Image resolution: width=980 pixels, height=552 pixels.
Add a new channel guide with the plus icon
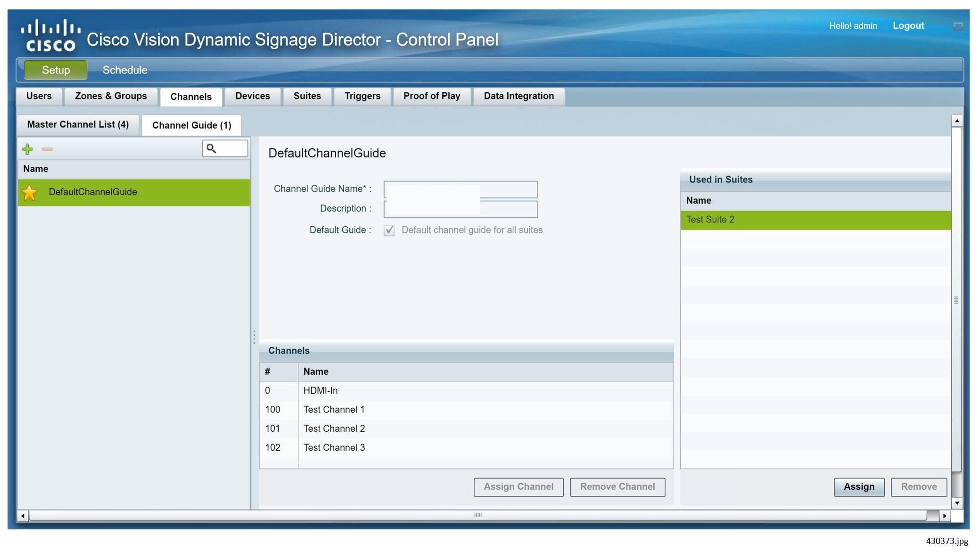click(28, 149)
